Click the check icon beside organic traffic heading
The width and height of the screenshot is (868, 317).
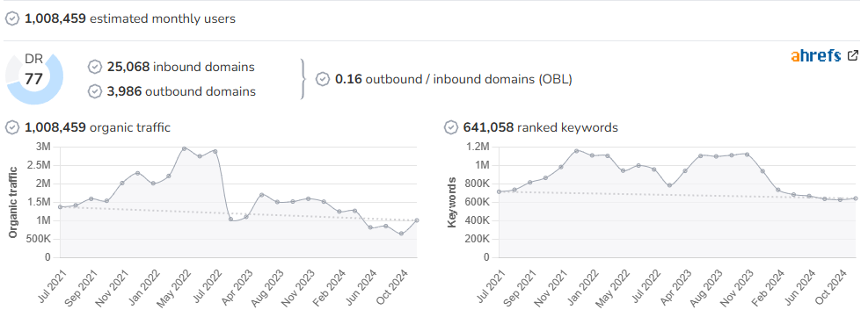click(12, 127)
